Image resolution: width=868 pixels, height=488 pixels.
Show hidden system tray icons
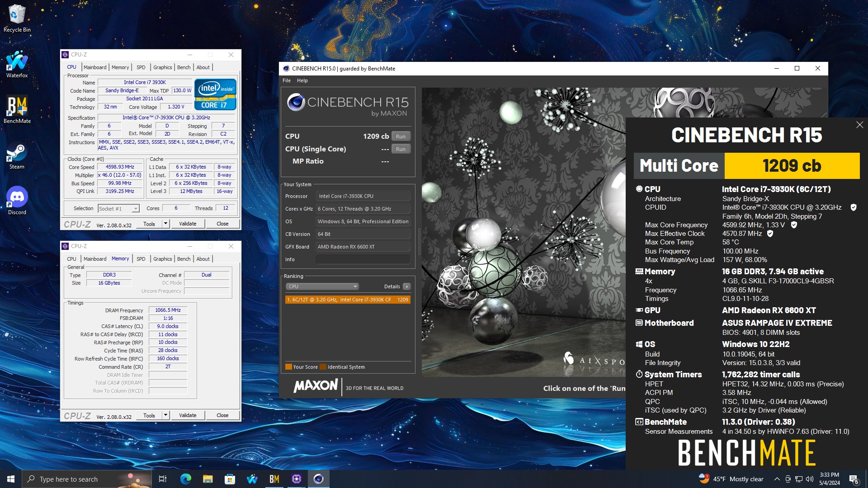(777, 479)
